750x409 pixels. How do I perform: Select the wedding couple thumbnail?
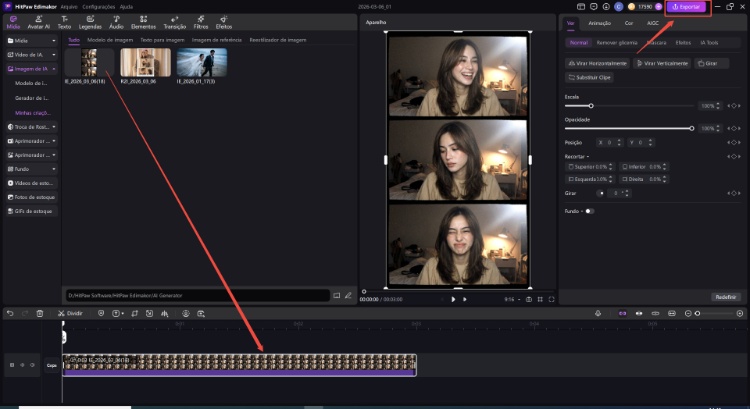click(202, 62)
